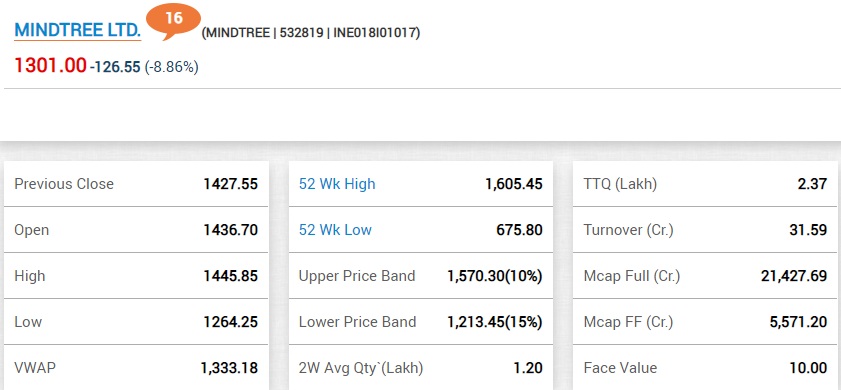Select the Lower Price Band value
This screenshot has height=390, width=841.
[495, 322]
